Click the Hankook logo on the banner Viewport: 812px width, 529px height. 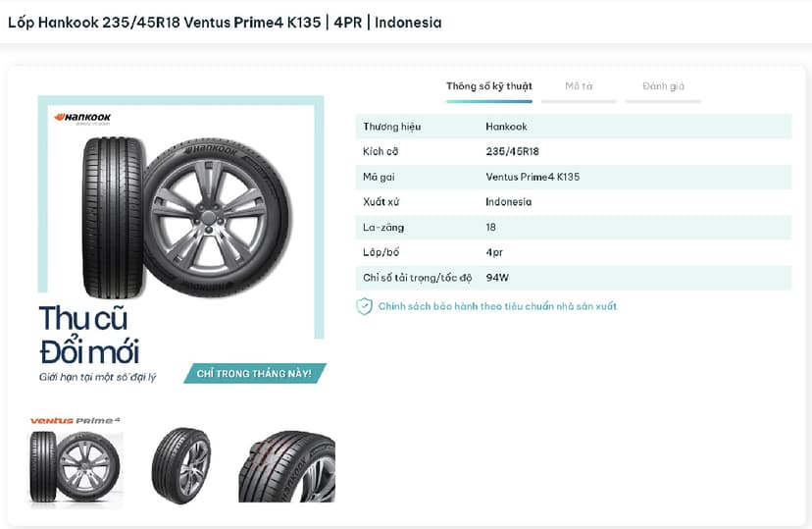click(82, 118)
